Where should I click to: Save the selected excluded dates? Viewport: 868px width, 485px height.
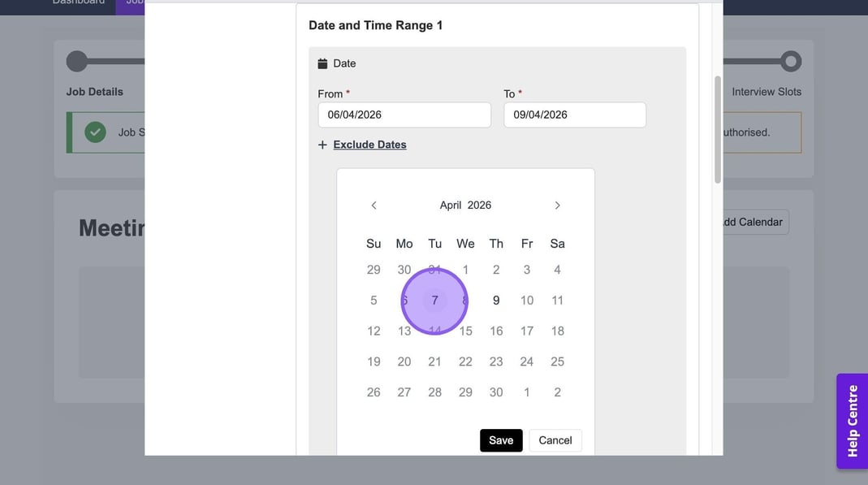coord(501,440)
